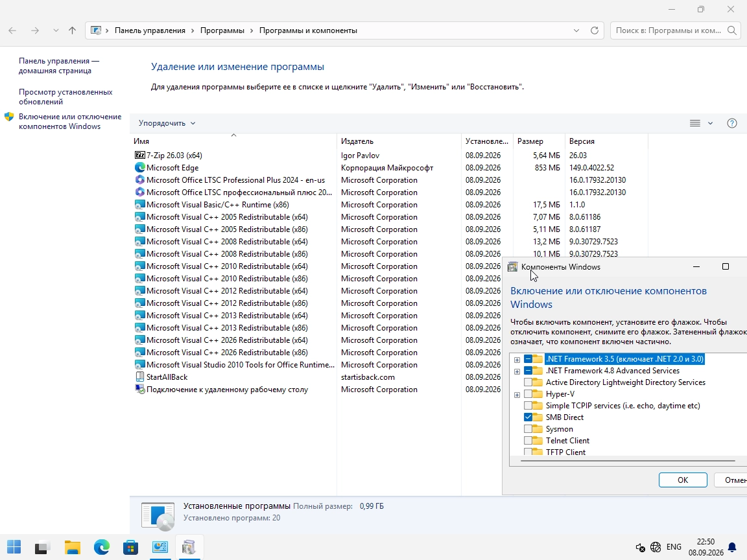This screenshot has height=560, width=747.
Task: Check the Sysmon component checkbox
Action: 528,429
